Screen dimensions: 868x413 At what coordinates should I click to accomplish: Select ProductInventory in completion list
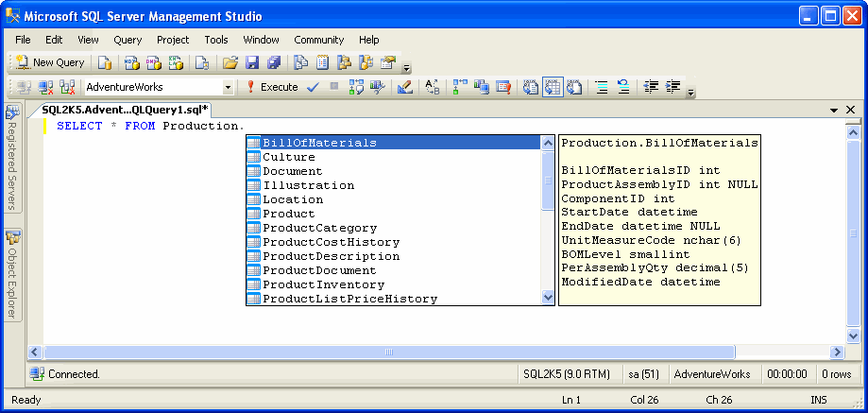394,284
